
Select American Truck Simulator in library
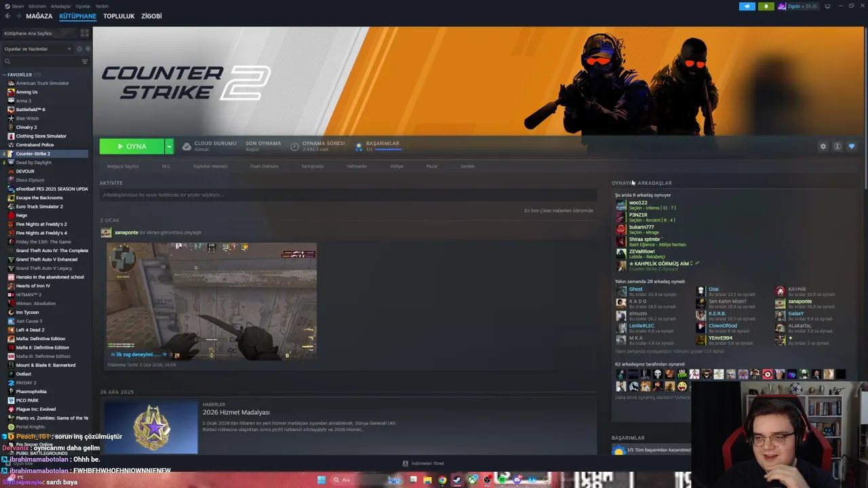(42, 83)
